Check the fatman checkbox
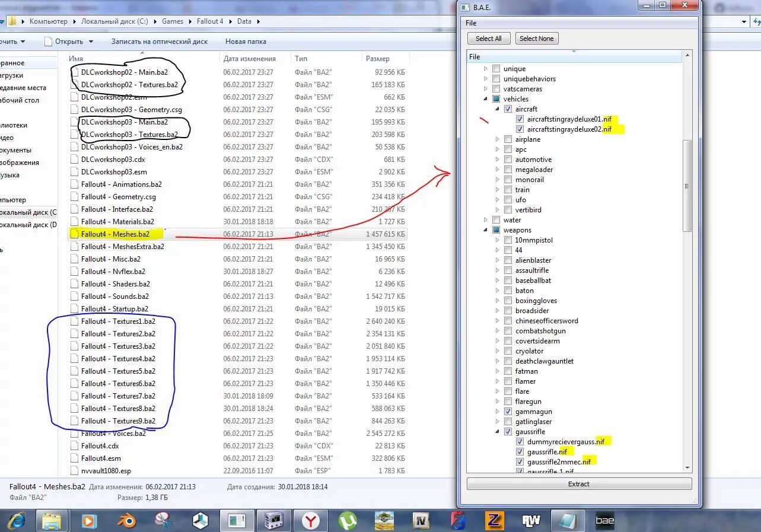 [x=508, y=371]
